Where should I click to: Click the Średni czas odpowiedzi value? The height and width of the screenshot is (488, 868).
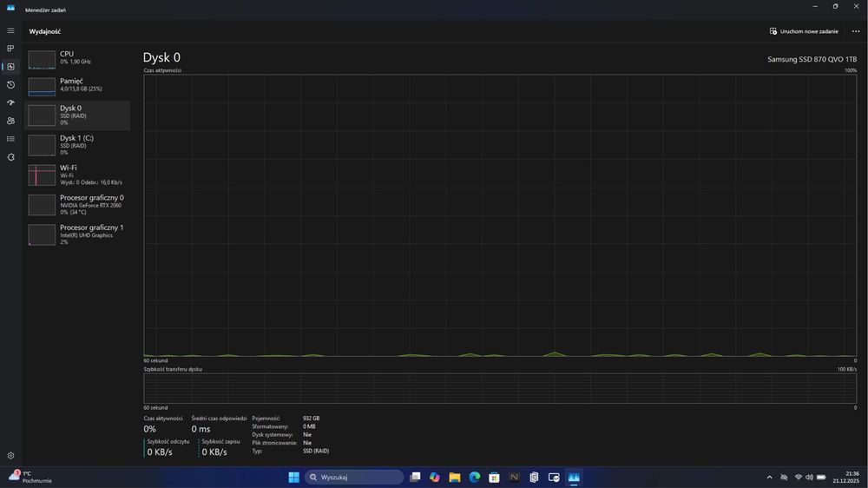pyautogui.click(x=201, y=429)
